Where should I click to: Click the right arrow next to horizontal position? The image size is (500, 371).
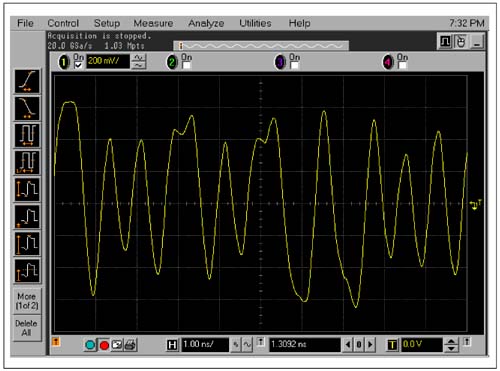tap(370, 345)
